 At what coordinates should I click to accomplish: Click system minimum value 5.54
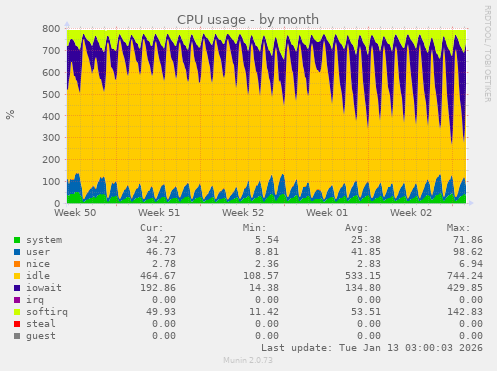(267, 240)
